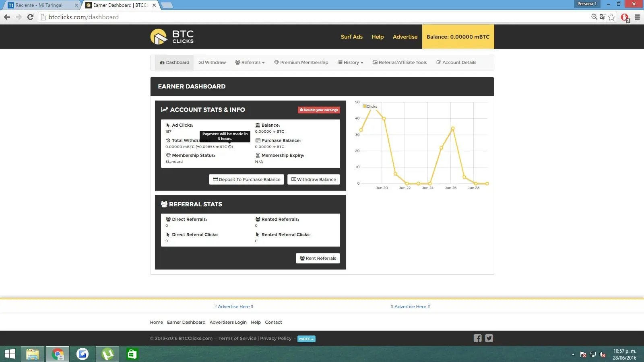Expand the History dropdown menu
The image size is (644, 362).
[350, 62]
